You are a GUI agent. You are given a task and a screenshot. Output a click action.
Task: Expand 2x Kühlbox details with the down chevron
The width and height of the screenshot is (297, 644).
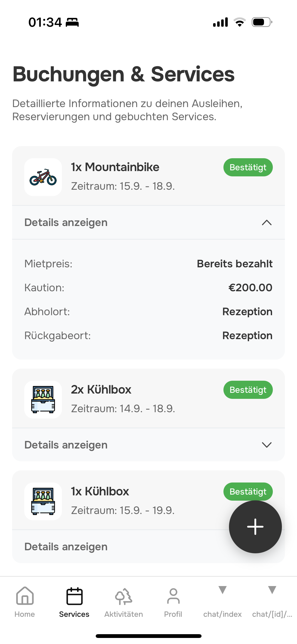pyautogui.click(x=267, y=445)
